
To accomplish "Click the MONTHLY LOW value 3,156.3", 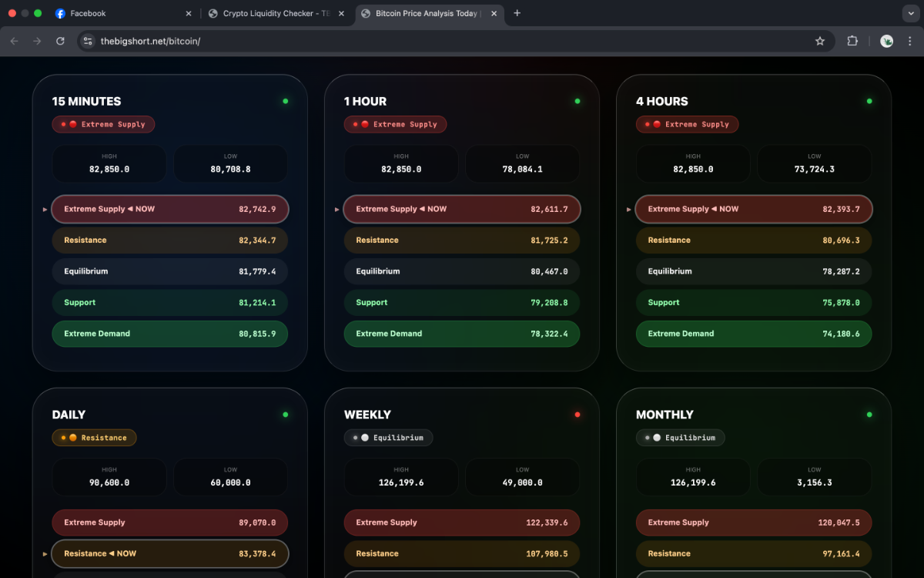I will tap(815, 482).
